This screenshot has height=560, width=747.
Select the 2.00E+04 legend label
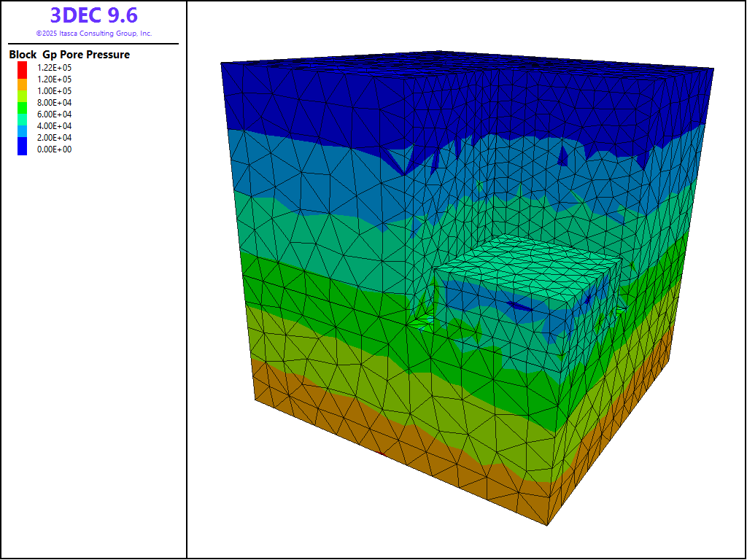54,138
